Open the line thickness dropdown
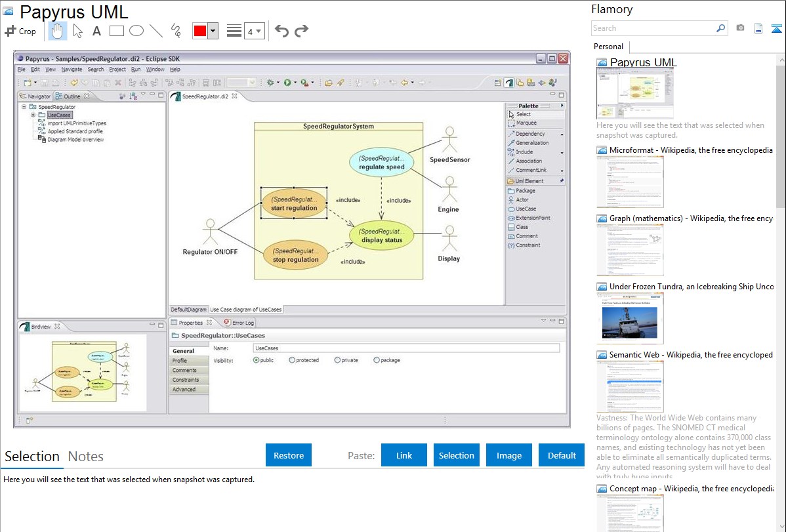Image resolution: width=786 pixels, height=532 pixels. 254,31
